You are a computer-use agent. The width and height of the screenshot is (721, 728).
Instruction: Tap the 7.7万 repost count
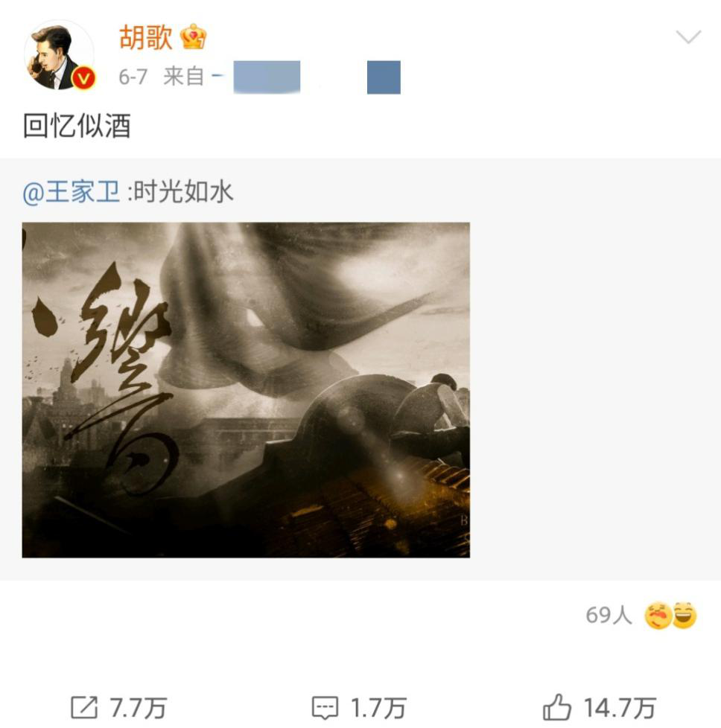[138, 708]
